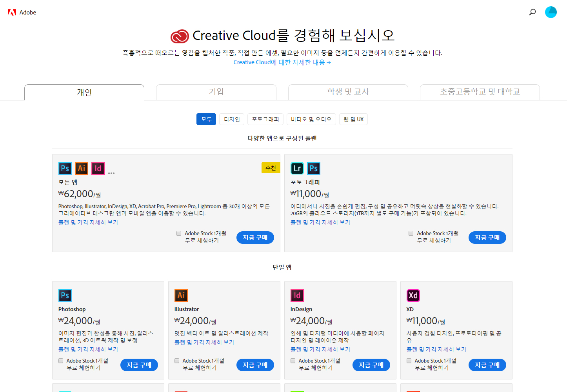Click 지금 구매 for XD
567x392 pixels.
[487, 365]
